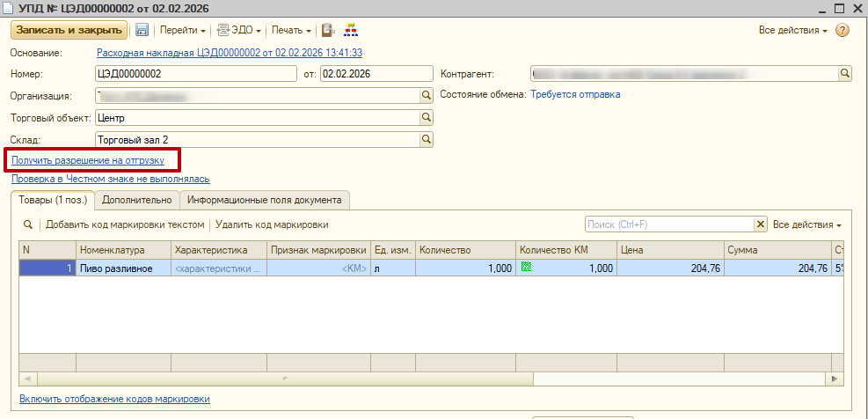Click the search magnifier icon above the table
This screenshot has width=868, height=419.
coord(27,224)
